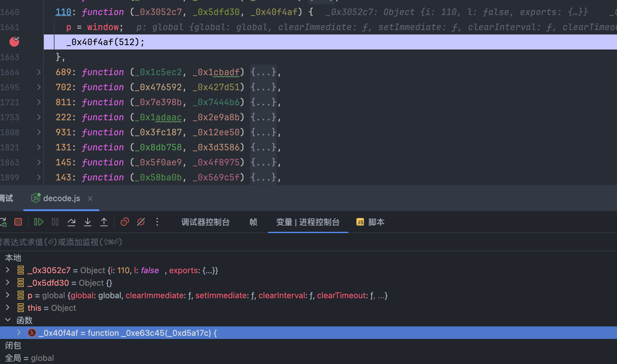This screenshot has width=617, height=364.
Task: Close the decode.js debug tab
Action: (x=90, y=199)
